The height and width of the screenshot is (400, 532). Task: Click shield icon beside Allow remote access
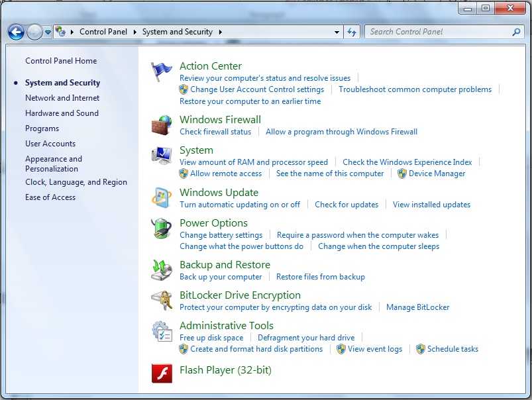coord(184,174)
